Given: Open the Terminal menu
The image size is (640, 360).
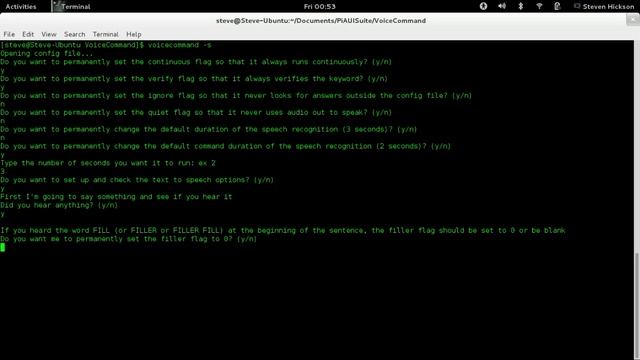Looking at the screenshot, I should point(106,34).
